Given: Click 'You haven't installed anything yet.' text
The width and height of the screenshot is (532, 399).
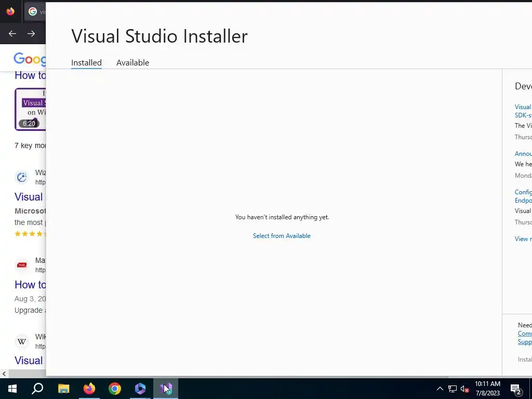Looking at the screenshot, I should (282, 217).
